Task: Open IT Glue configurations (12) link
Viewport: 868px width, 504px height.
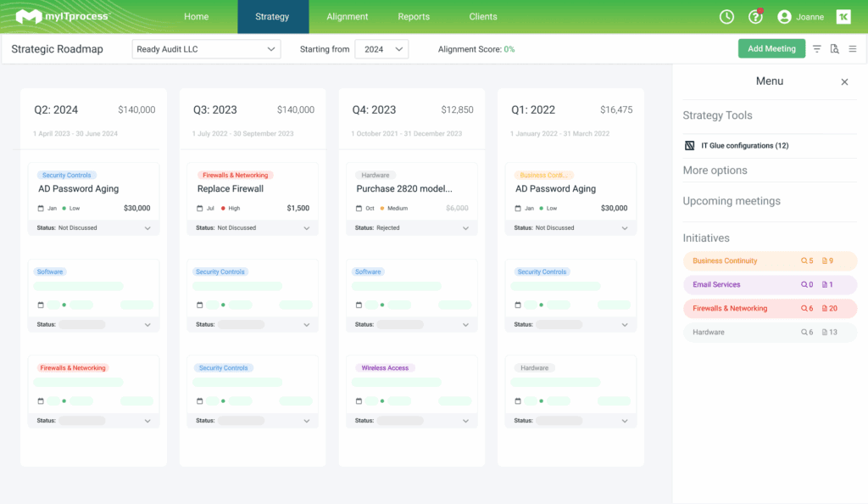Action: pyautogui.click(x=744, y=146)
